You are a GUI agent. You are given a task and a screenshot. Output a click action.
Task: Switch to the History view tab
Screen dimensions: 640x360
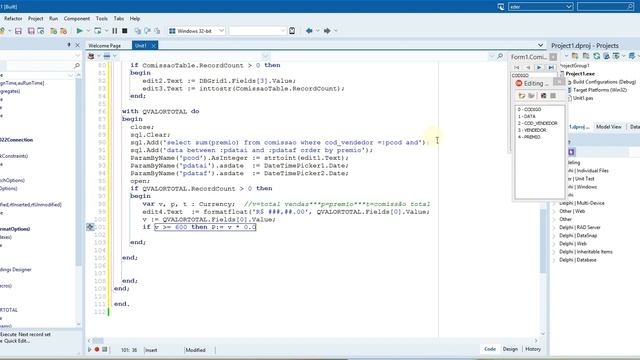pos(533,349)
